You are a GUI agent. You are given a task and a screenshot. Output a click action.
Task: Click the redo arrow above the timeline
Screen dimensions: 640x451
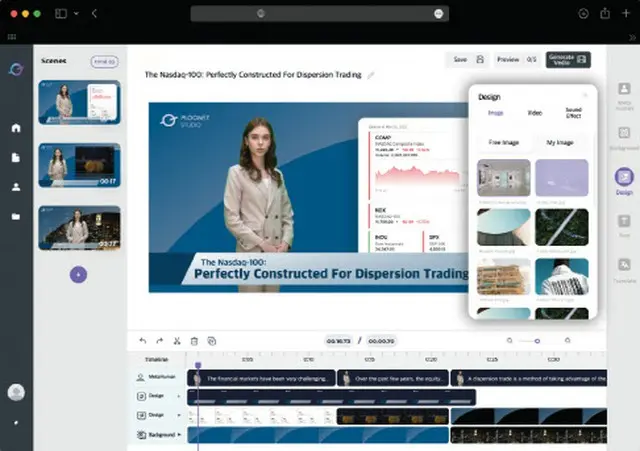pyautogui.click(x=160, y=341)
